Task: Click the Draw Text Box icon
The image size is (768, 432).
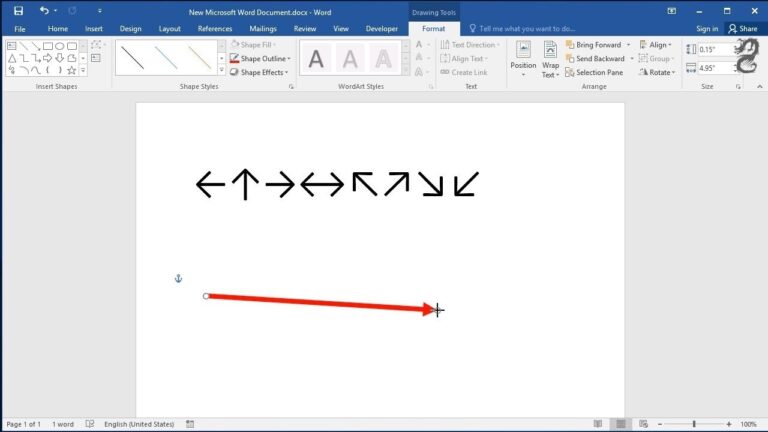Action: click(96, 58)
